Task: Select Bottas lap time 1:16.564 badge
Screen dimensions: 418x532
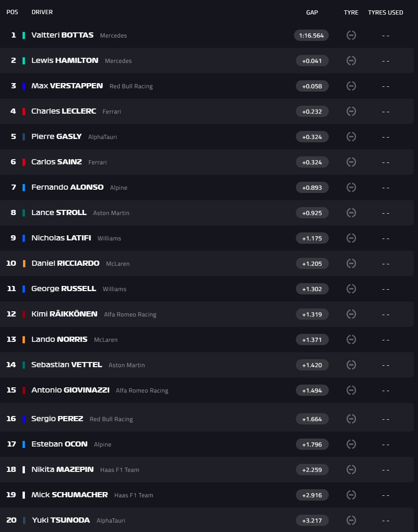Action: pos(311,35)
